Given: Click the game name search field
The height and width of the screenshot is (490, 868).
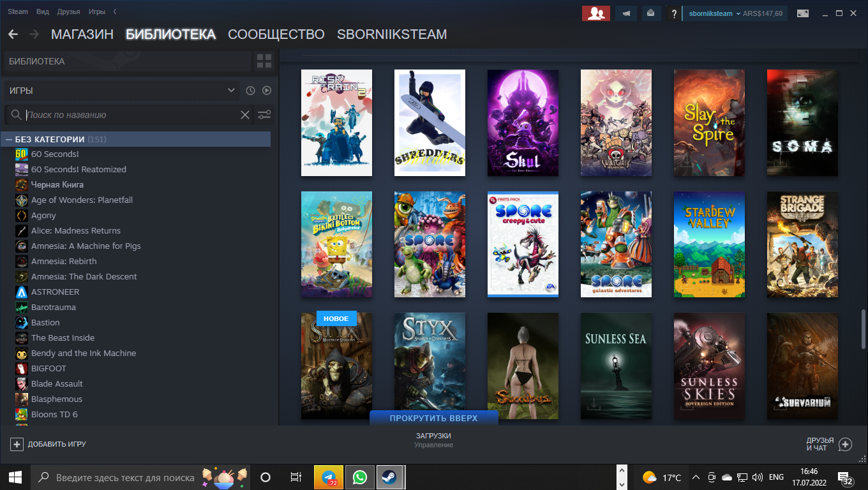Looking at the screenshot, I should click(x=131, y=115).
